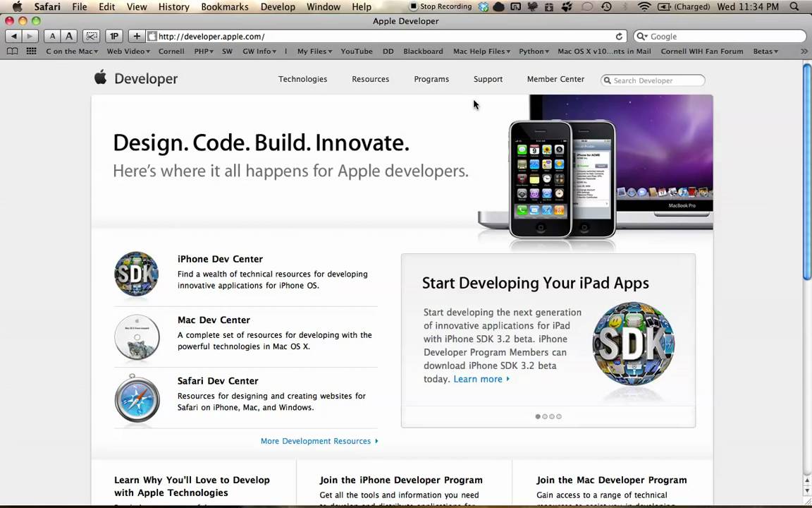Expand the Mac Help Files bookmarks folder
The width and height of the screenshot is (812, 508).
[x=481, y=52]
